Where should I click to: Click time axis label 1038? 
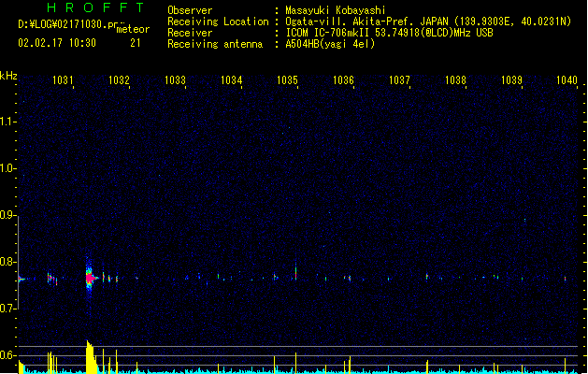[455, 79]
